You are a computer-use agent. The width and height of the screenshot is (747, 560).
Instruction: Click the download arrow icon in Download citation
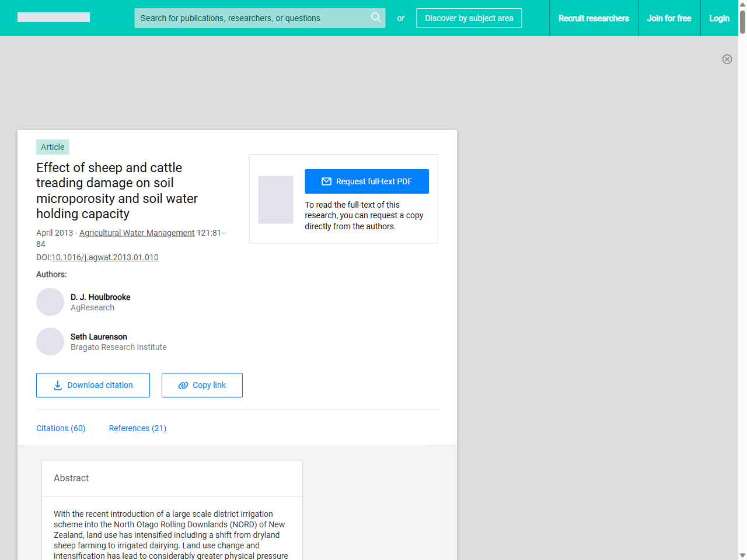(58, 386)
